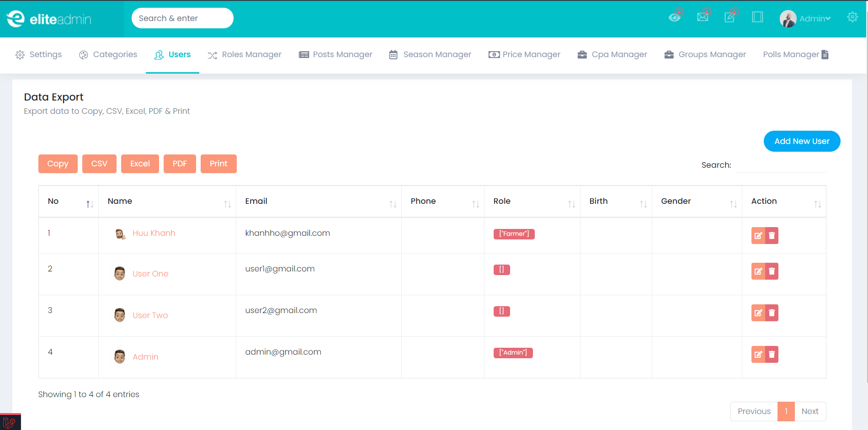Expand sorting arrows on Gender column
The image size is (868, 430).
(x=733, y=204)
